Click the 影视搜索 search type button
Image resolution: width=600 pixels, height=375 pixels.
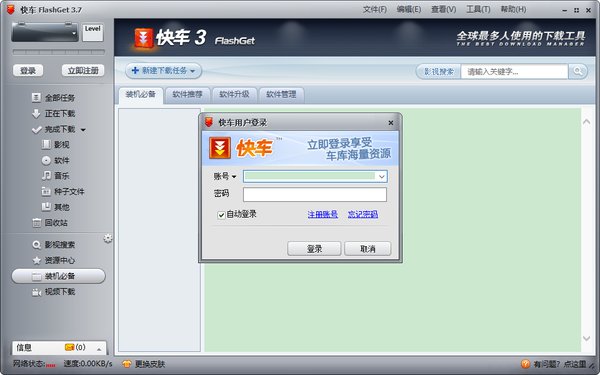point(439,72)
